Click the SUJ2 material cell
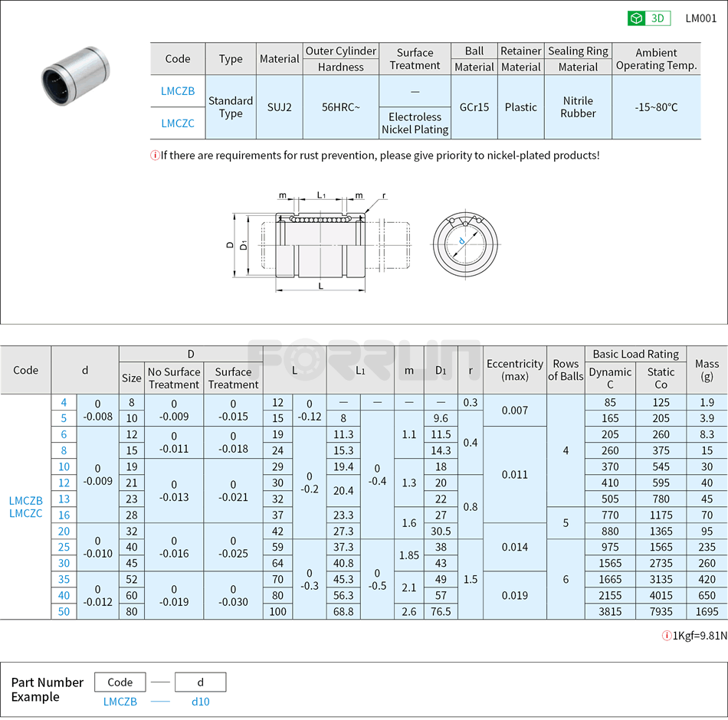728x720 pixels. [x=279, y=107]
